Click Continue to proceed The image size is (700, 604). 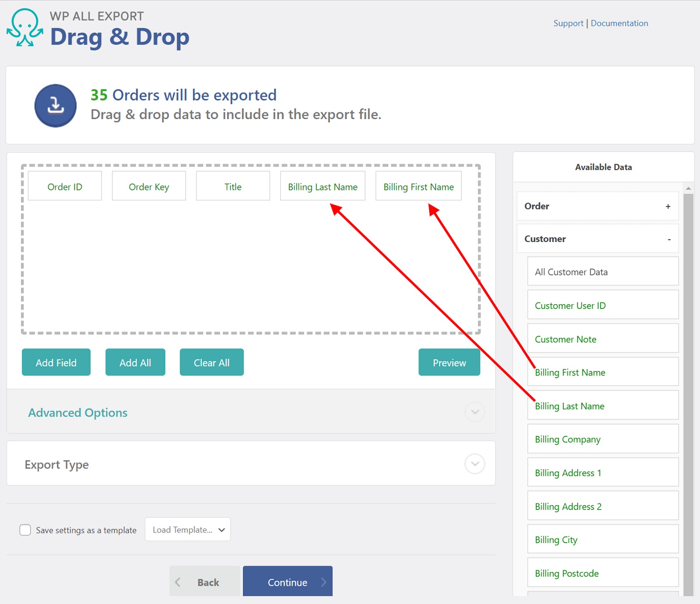[287, 582]
